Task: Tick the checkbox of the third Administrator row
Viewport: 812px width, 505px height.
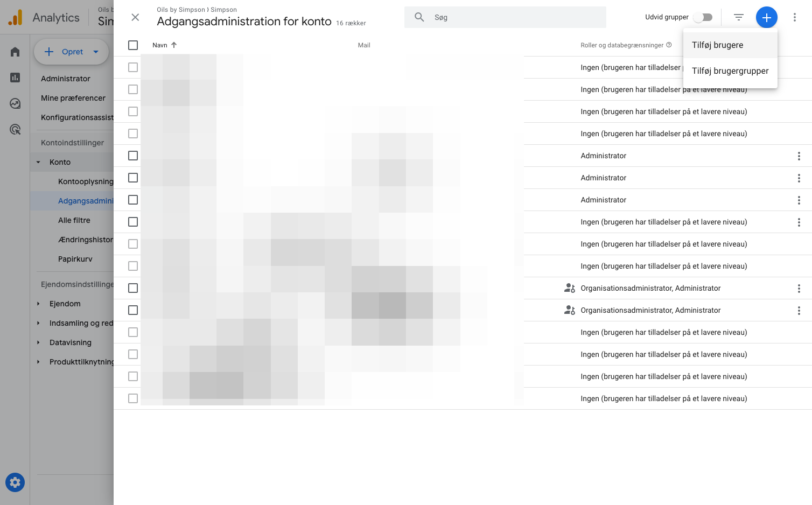Action: [133, 200]
